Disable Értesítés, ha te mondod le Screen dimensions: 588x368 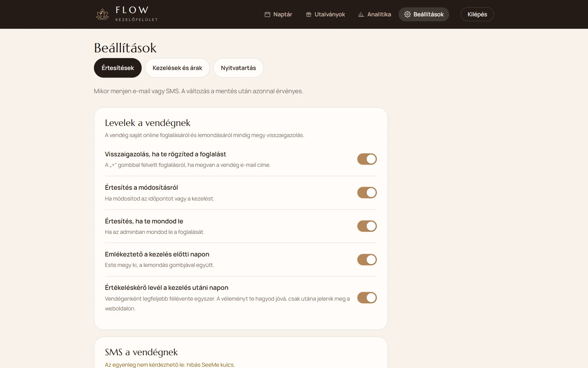tap(367, 226)
